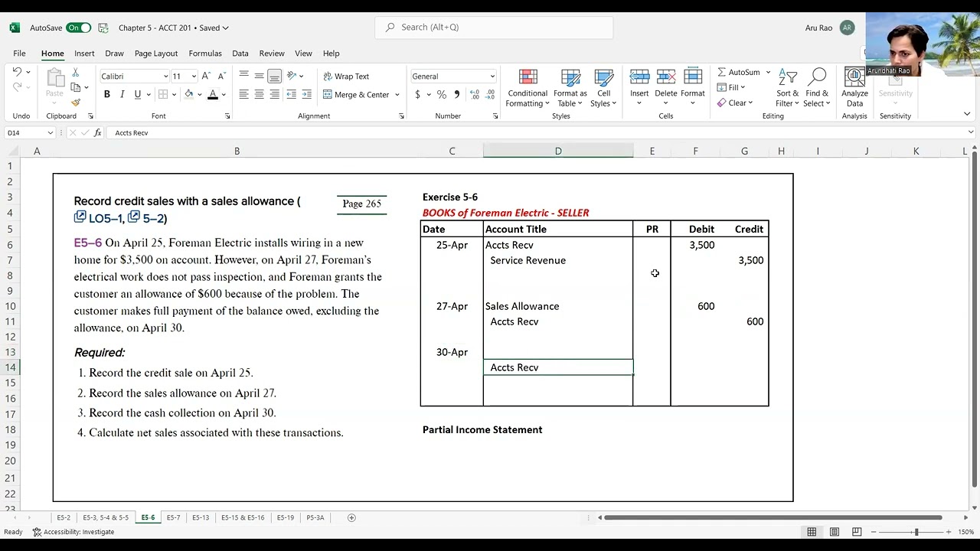Open the Review ribbon tab
The width and height of the screenshot is (980, 551).
[x=272, y=54]
